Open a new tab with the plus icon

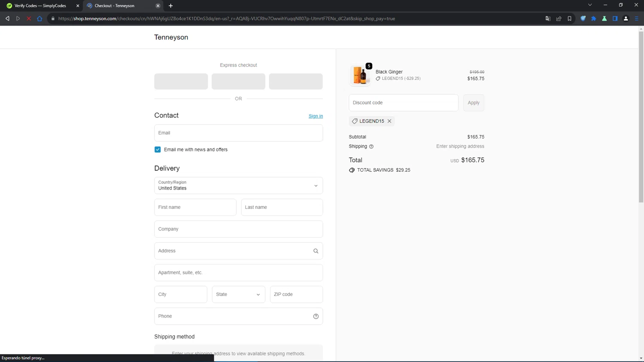coord(171,6)
